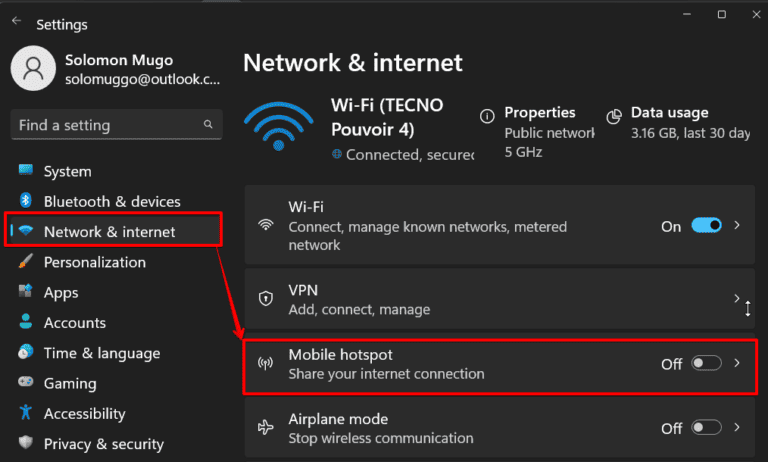
Task: Switch on Airplane mode toggle
Action: [x=706, y=428]
